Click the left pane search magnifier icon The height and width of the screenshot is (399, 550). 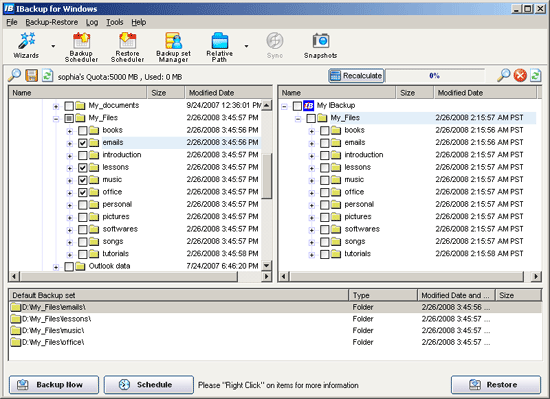click(x=15, y=75)
